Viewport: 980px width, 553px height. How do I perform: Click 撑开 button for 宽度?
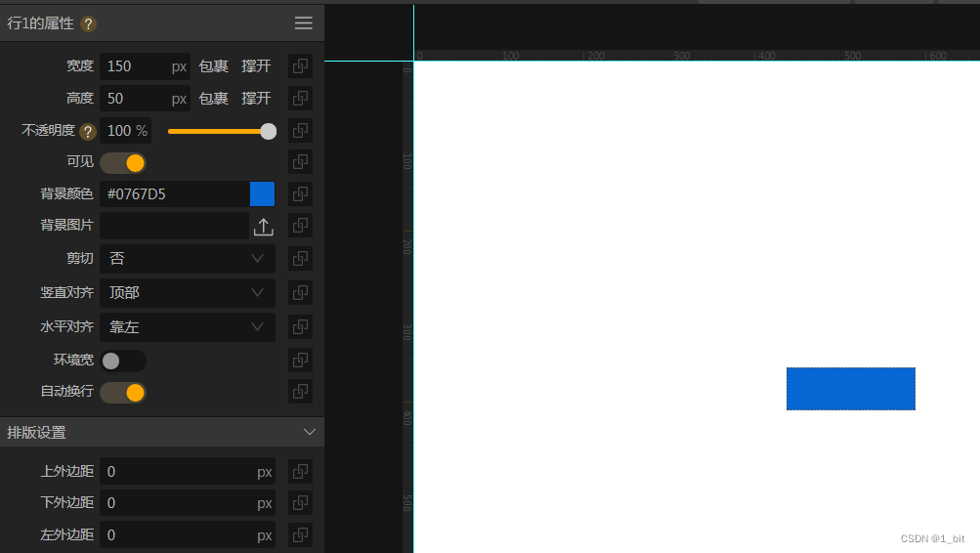click(x=256, y=66)
